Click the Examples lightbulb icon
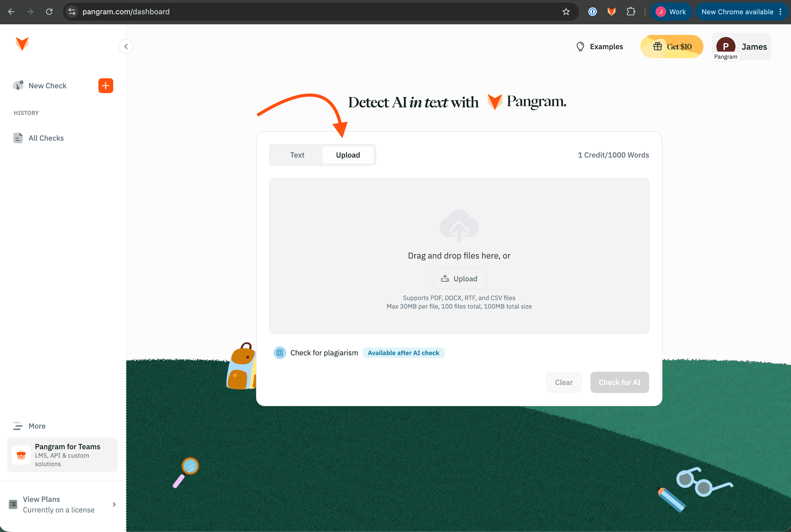 tap(580, 47)
